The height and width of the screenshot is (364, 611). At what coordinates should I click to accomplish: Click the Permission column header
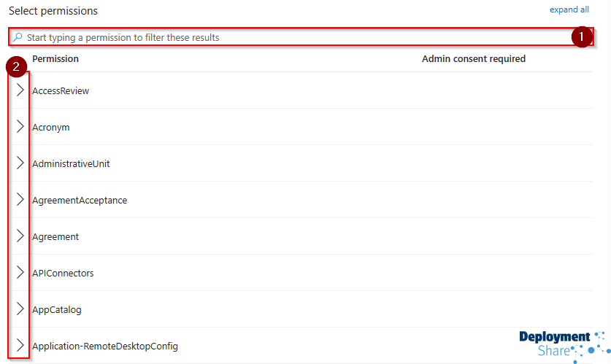(x=55, y=59)
